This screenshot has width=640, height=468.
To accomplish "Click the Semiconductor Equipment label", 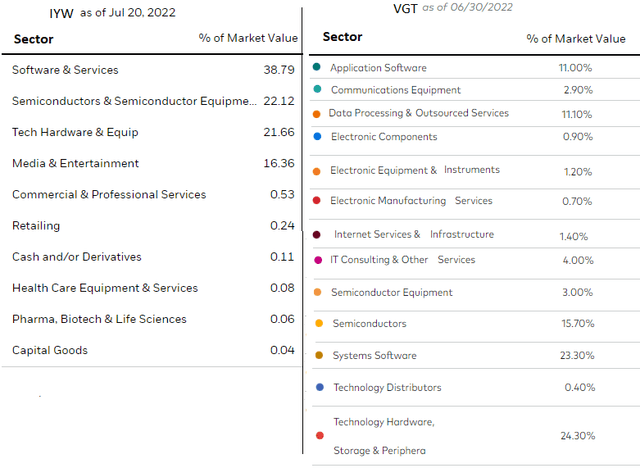I will tap(391, 292).
